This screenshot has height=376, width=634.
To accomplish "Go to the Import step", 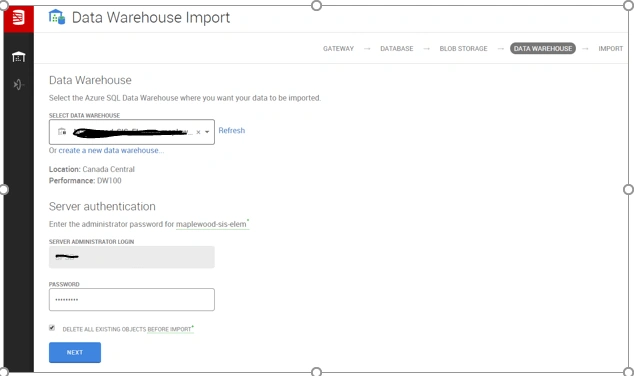I will click(611, 49).
